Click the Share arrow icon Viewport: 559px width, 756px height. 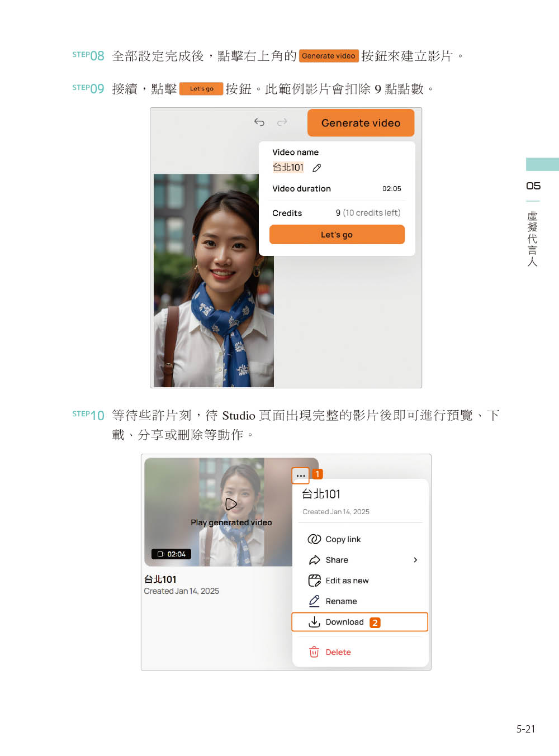tap(314, 560)
